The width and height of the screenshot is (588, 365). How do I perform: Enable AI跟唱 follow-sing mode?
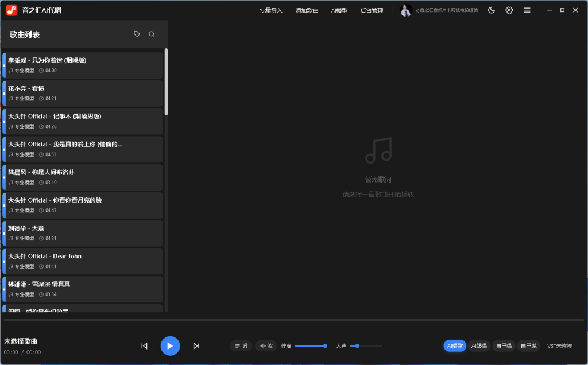[x=479, y=345]
